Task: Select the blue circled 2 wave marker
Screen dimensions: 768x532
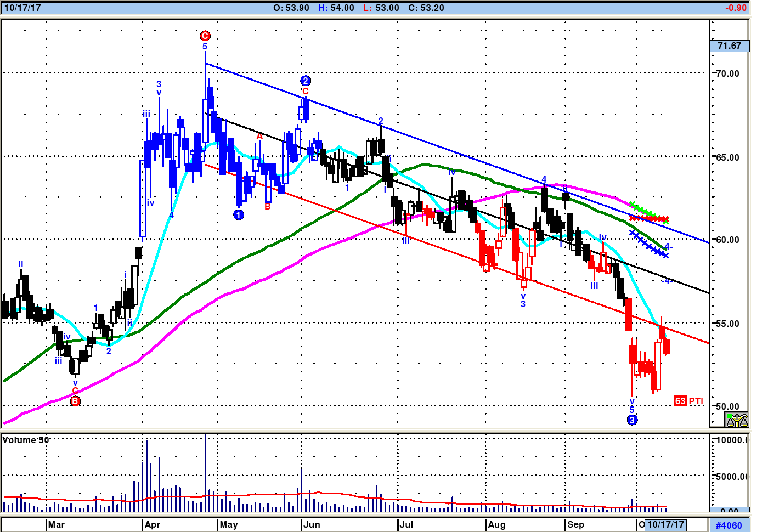Action: pos(306,81)
